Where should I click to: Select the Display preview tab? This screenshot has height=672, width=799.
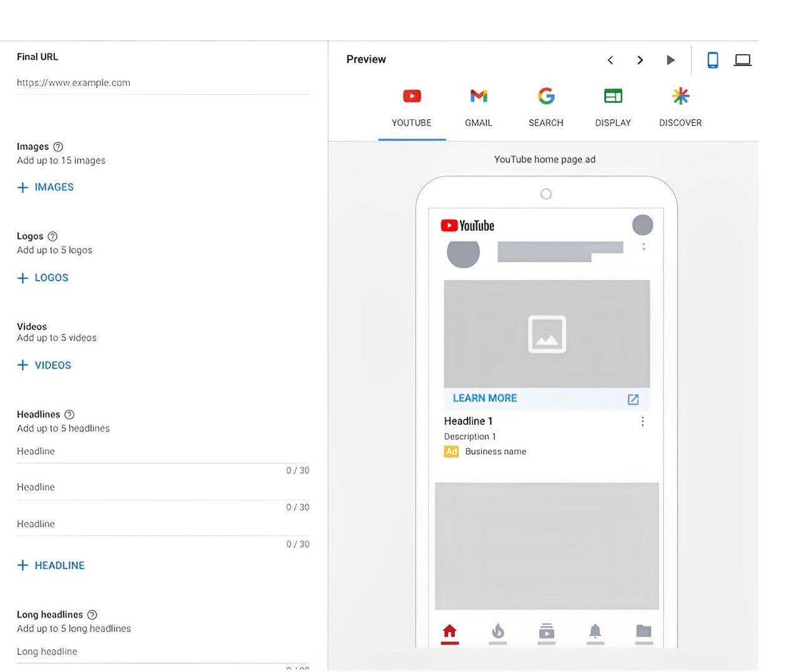613,107
